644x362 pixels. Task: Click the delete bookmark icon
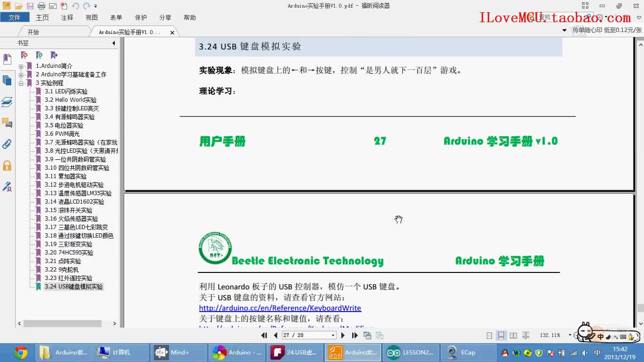(24, 55)
